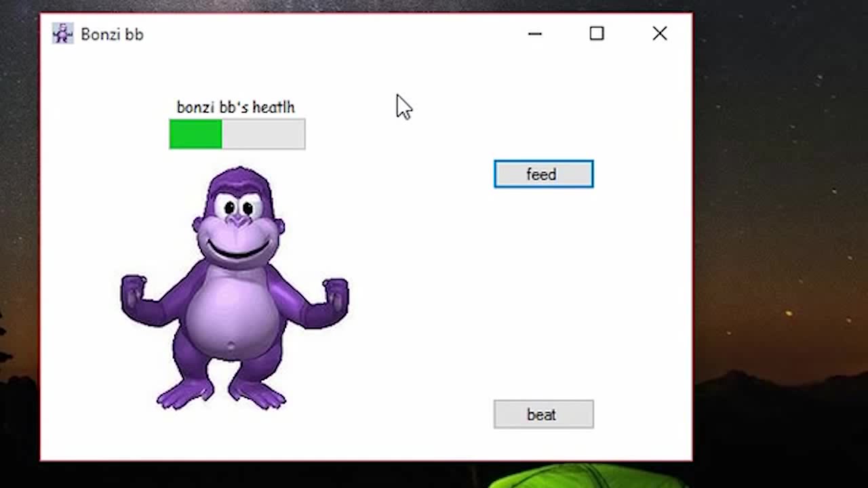Click the empty portion of the health bar
This screenshot has height=488, width=868.
click(264, 134)
